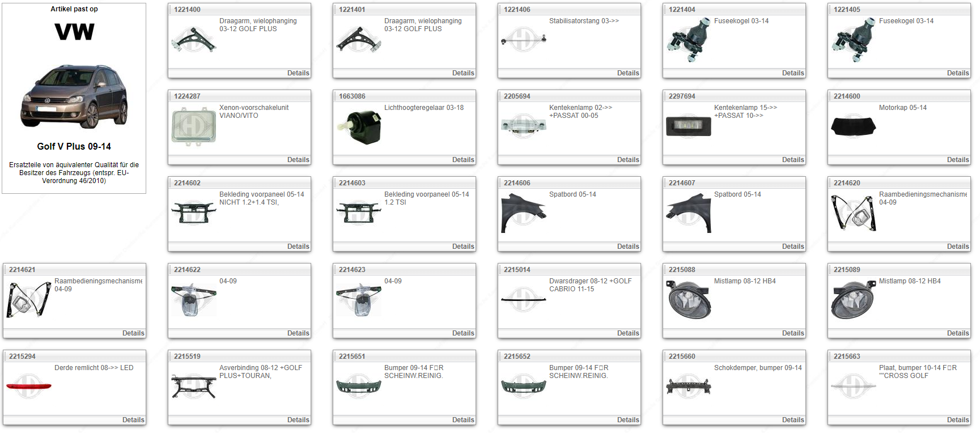Click the Spatbord fender image for 2214606
Image resolution: width=980 pixels, height=433 pixels.
point(523,213)
